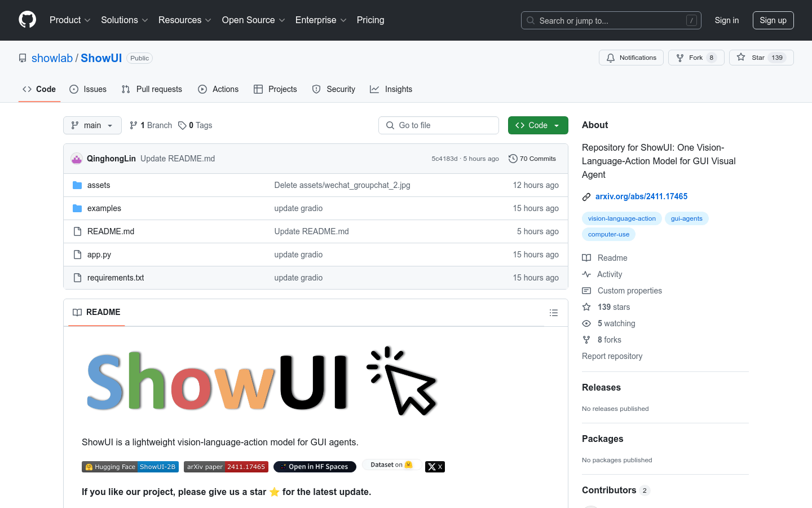Star the ShowUI repository
Viewport: 812px width, 508px height.
point(761,58)
